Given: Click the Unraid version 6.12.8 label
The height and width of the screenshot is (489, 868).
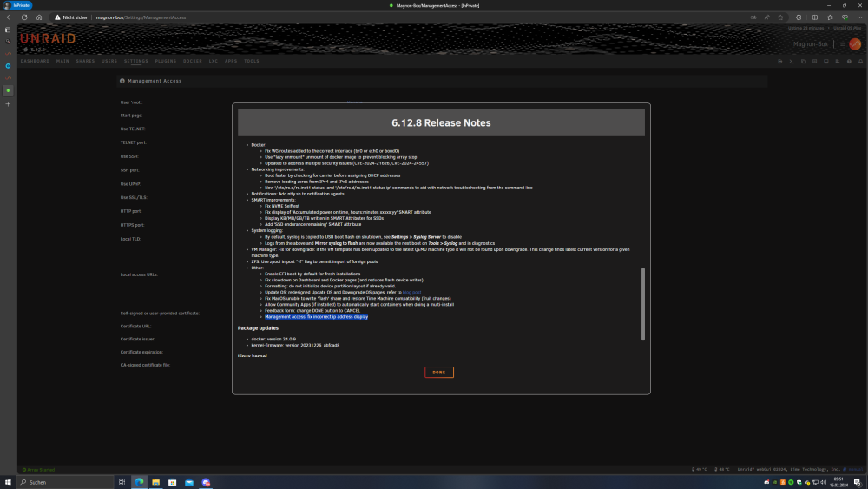Looking at the screenshot, I should pyautogui.click(x=35, y=50).
